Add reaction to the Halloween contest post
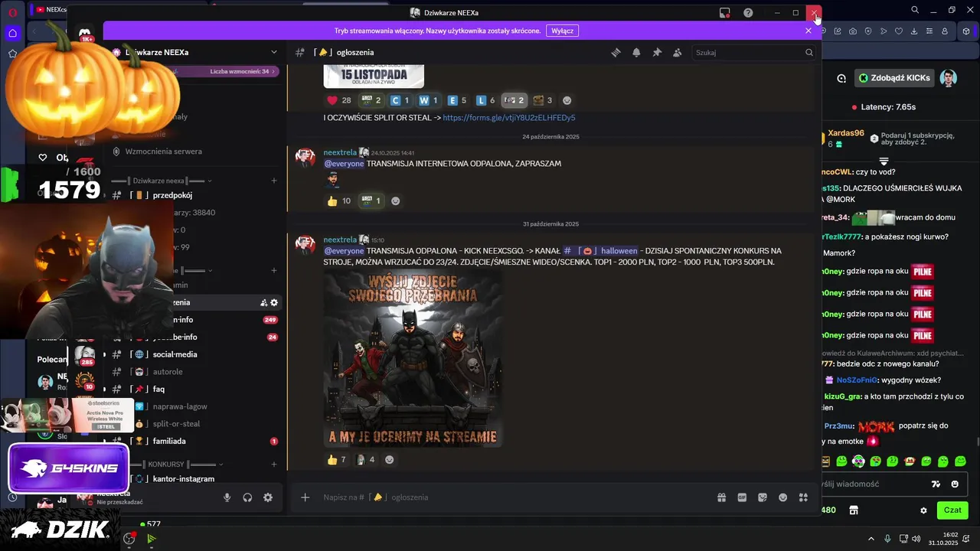 click(x=389, y=460)
